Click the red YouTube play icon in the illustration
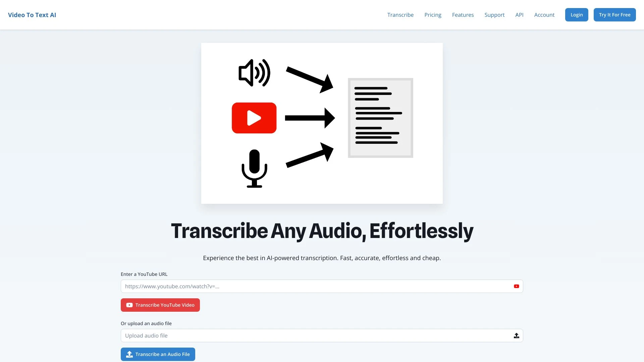The width and height of the screenshot is (644, 362). click(x=254, y=118)
